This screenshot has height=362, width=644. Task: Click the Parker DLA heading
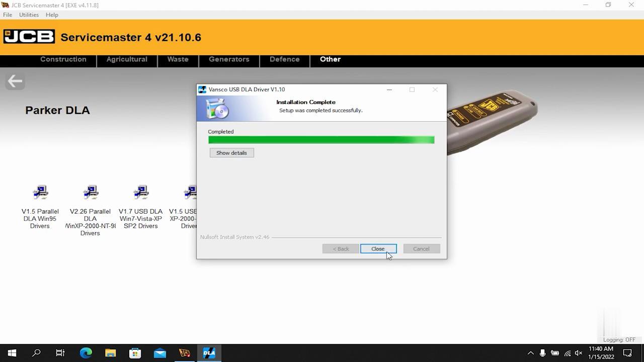point(57,110)
